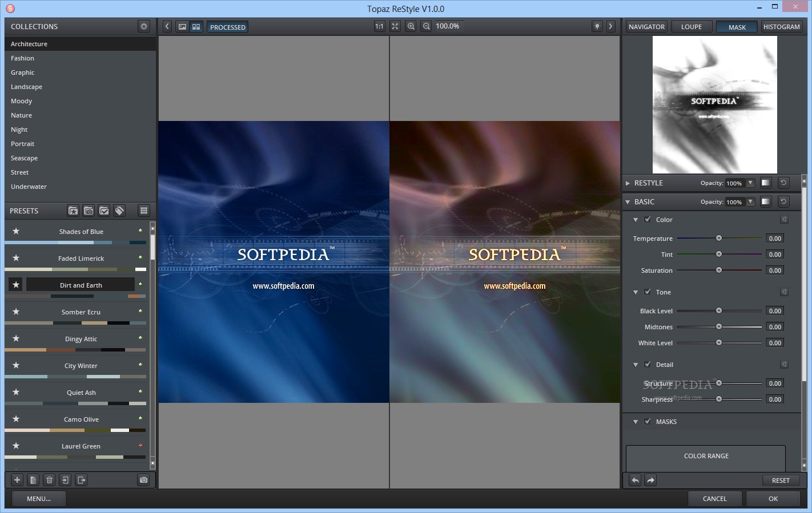This screenshot has width=812, height=513.
Task: Toggle favorite star for City Winter
Action: (16, 365)
